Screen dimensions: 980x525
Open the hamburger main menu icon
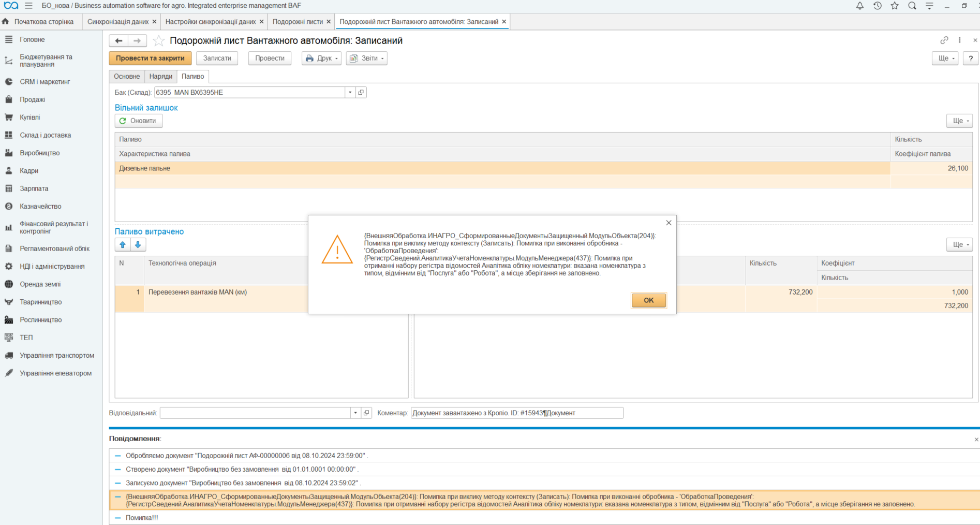28,6
